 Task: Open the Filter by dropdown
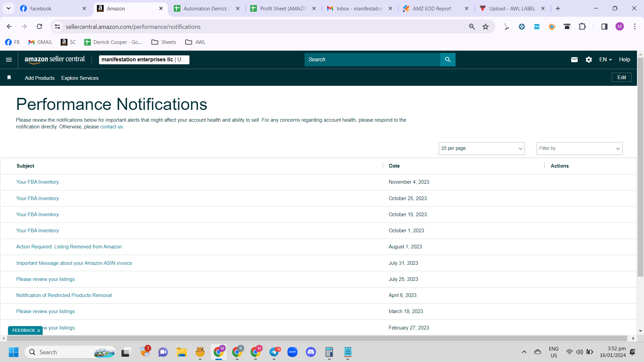[x=579, y=148]
